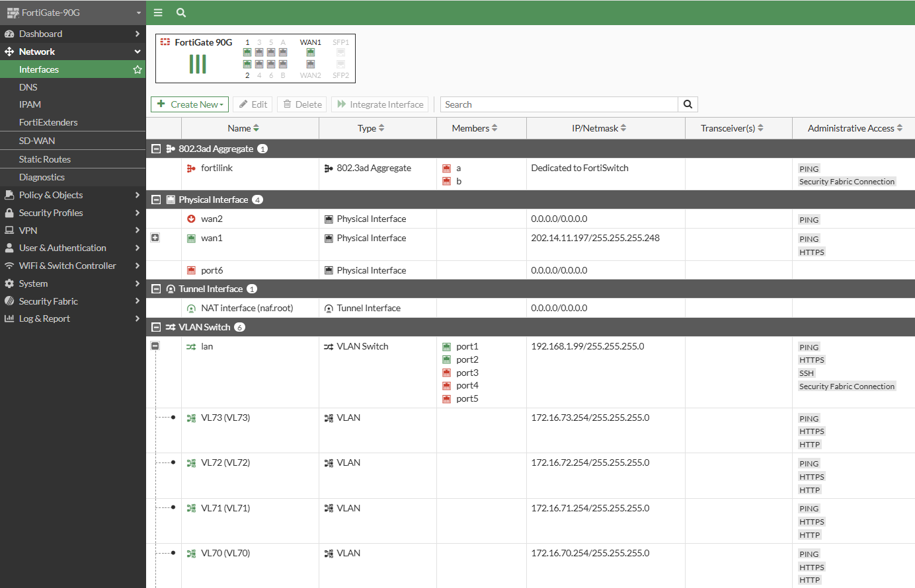Open the search magnifier in green top bar

pyautogui.click(x=181, y=13)
